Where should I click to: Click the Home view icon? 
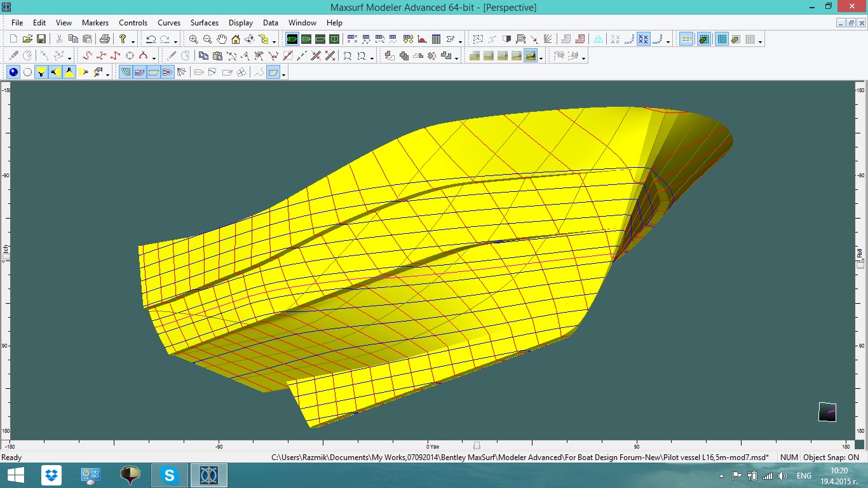(x=236, y=39)
